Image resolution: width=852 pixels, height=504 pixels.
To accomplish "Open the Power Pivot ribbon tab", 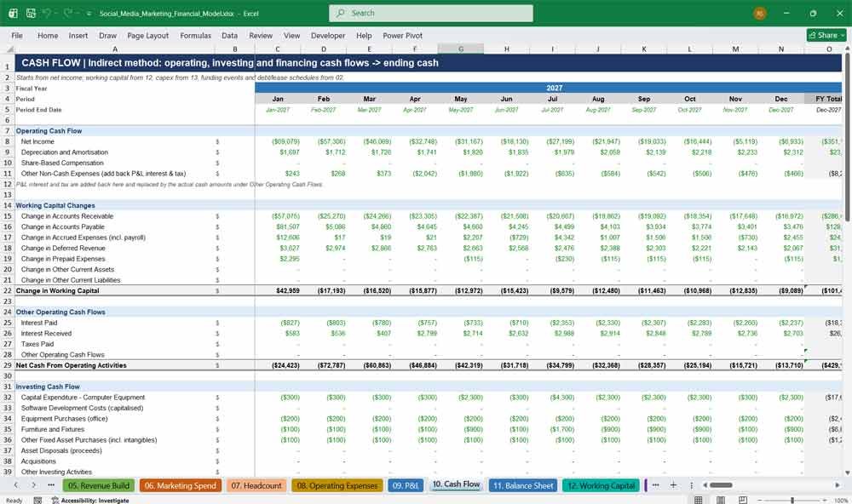I will tap(403, 35).
